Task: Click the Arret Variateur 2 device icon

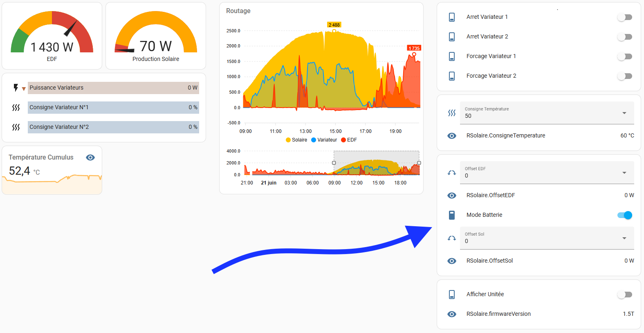Action: [x=452, y=36]
